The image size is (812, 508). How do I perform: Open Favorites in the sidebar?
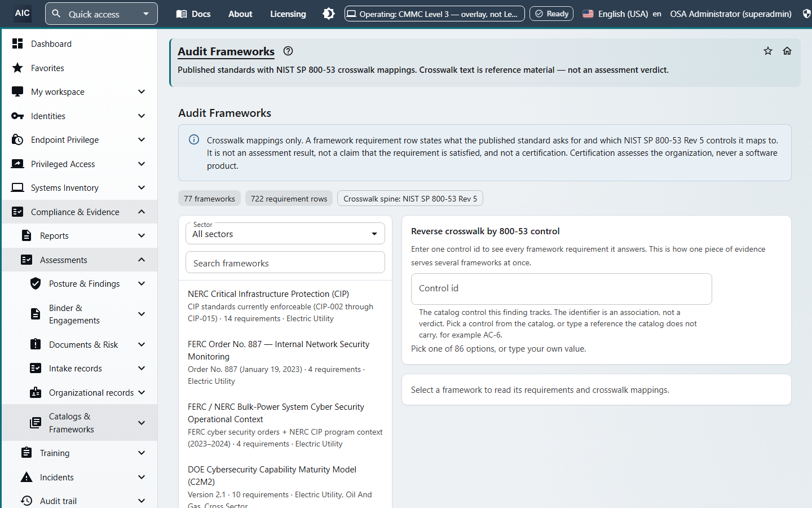79,68
